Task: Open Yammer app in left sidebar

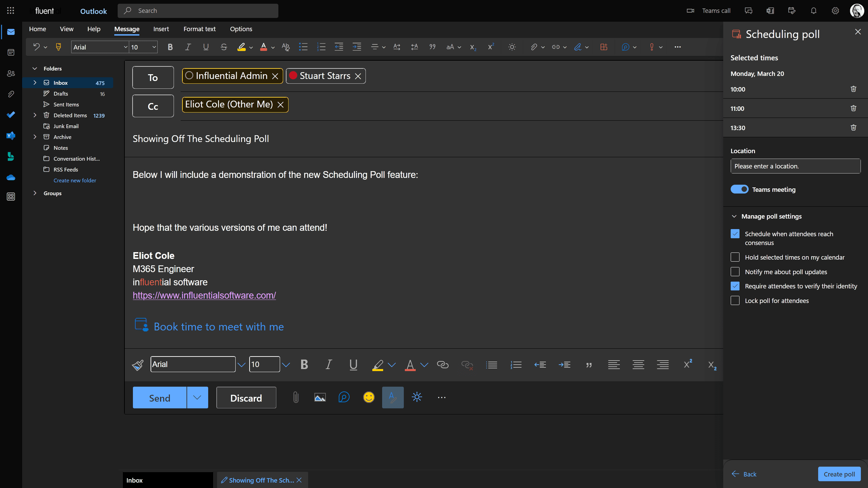Action: tap(11, 136)
